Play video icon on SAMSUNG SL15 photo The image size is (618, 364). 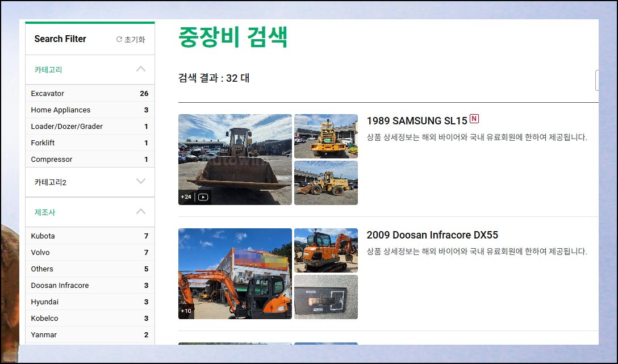click(x=203, y=197)
